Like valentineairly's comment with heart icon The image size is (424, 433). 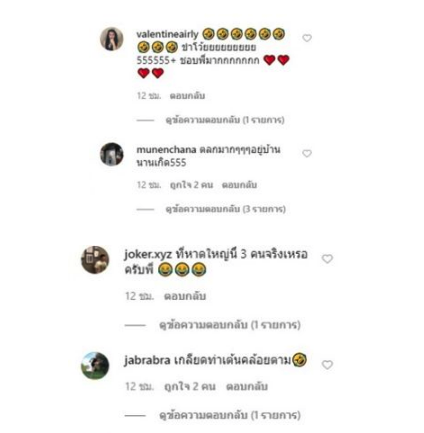pos(307,38)
